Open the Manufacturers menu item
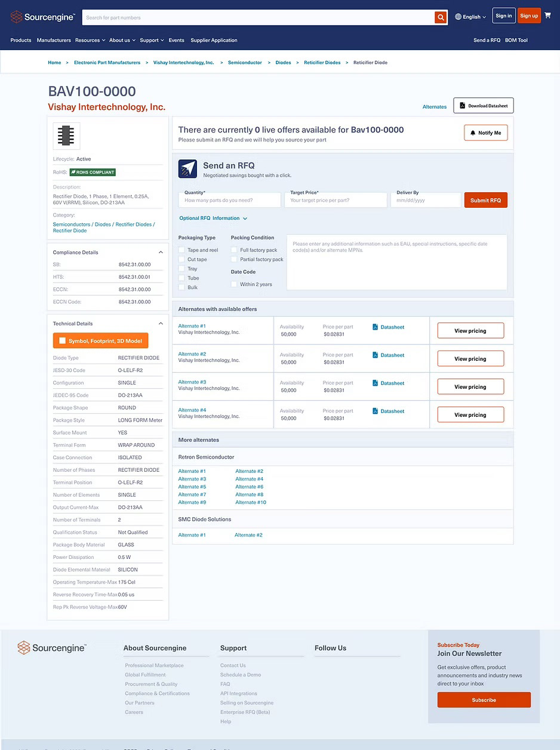This screenshot has width=560, height=750. click(x=54, y=40)
